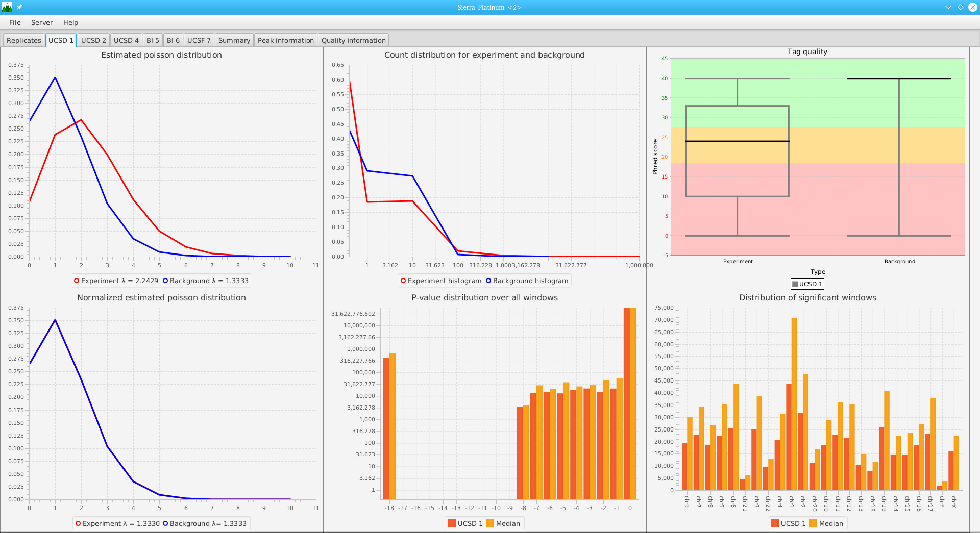The width and height of the screenshot is (980, 533).
Task: Show the Quality information tab
Action: tap(353, 40)
